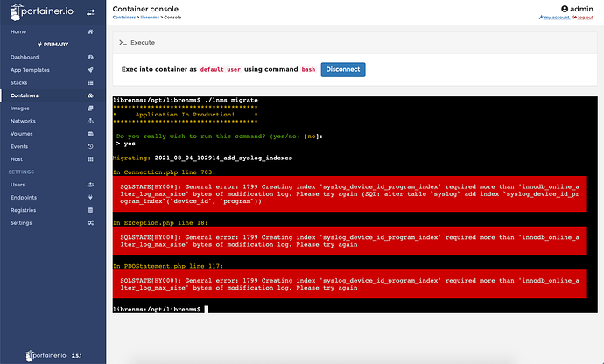Click the Networks sitemap icon
604x364 pixels.
pyautogui.click(x=90, y=121)
